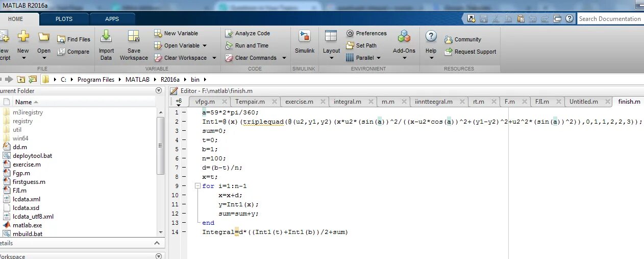The image size is (644, 259).
Task: Click the Open folder icon
Action: click(x=44, y=37)
